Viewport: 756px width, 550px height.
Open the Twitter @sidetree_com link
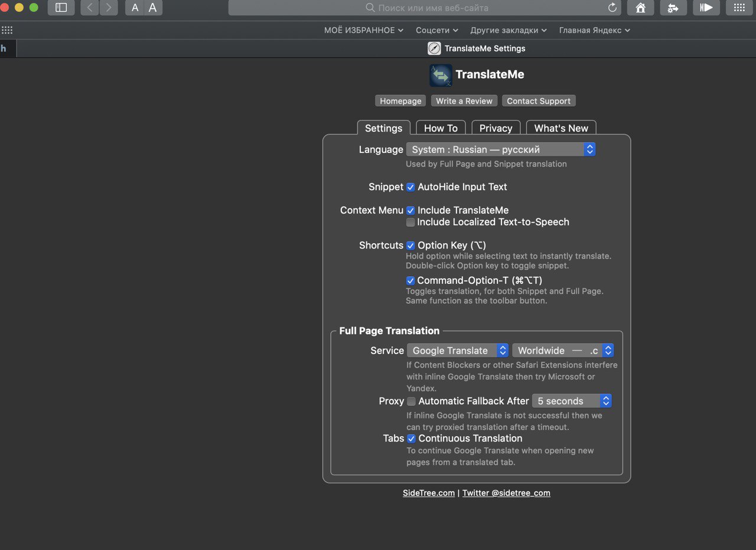506,493
